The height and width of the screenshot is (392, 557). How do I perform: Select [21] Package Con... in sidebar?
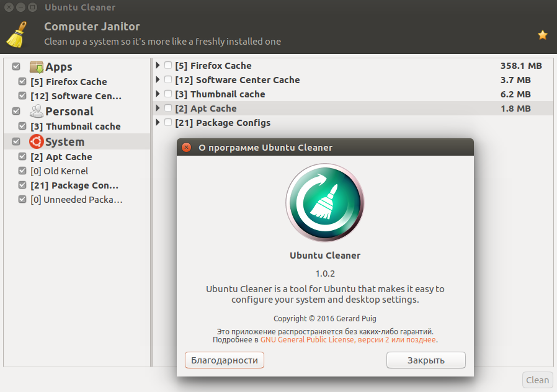tap(74, 185)
